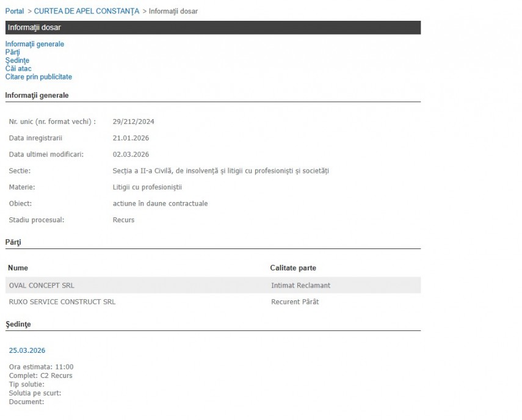Click the Calitate parte column header
522x420 pixels.
[293, 268]
